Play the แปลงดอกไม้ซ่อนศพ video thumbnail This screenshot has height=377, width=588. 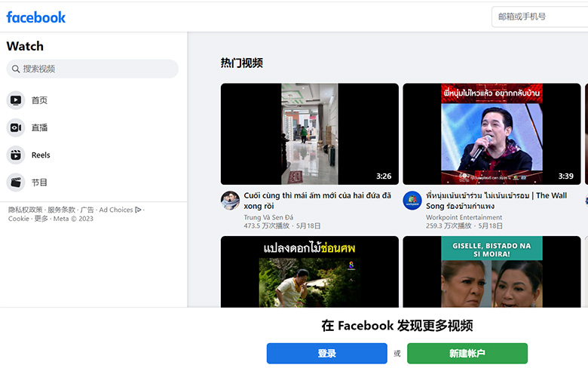[x=310, y=271]
